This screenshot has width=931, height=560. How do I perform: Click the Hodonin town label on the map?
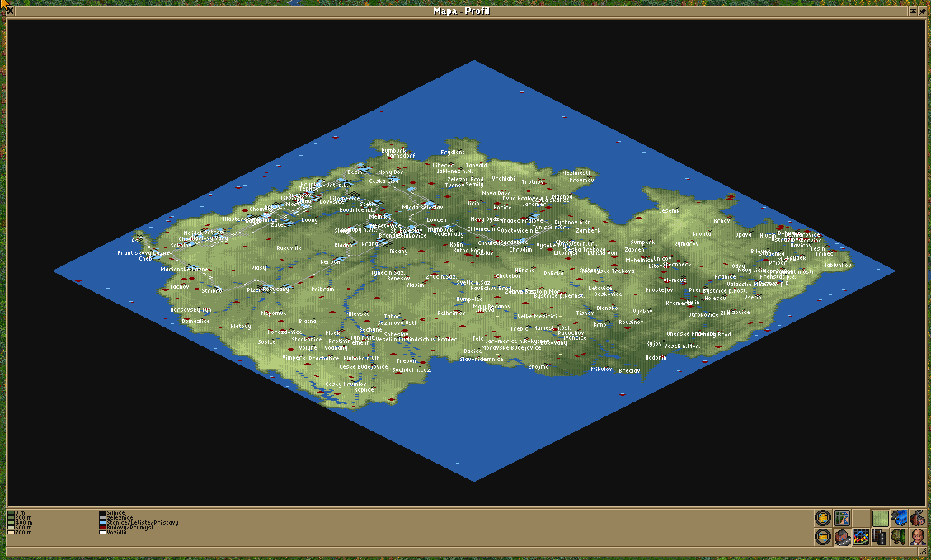pos(656,357)
